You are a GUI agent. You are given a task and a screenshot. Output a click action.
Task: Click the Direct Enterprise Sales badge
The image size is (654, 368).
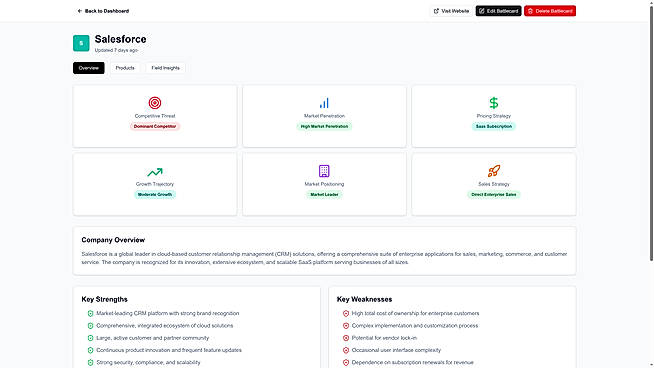(493, 194)
